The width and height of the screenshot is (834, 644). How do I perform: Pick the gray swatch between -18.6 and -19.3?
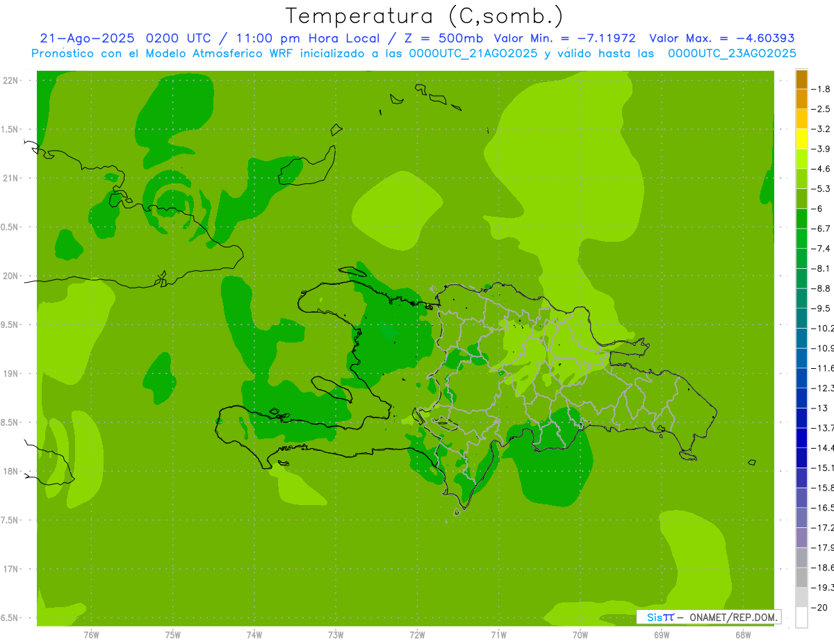click(801, 577)
